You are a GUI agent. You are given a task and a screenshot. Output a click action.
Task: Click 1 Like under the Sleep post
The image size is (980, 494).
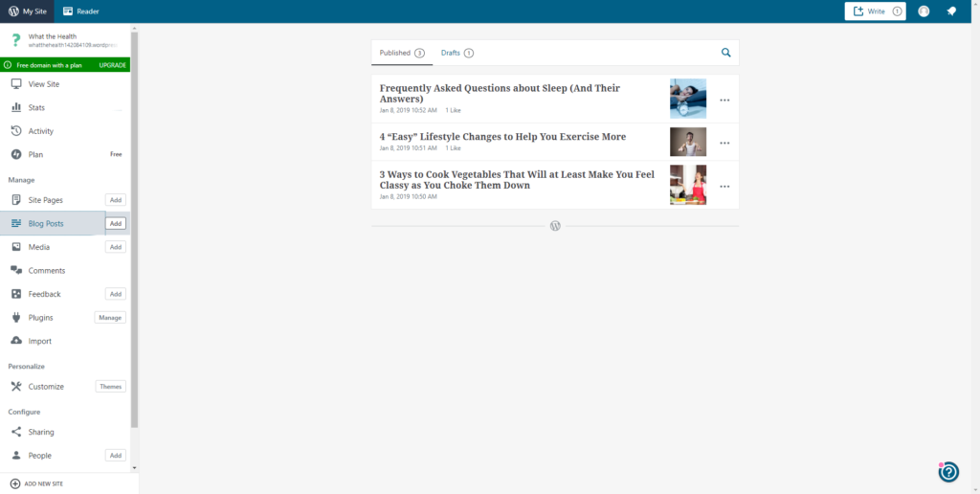(x=453, y=111)
